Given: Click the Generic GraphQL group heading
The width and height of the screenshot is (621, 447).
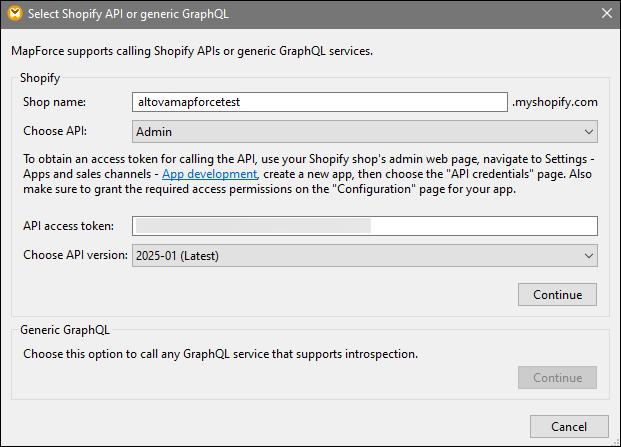Looking at the screenshot, I should (65, 329).
